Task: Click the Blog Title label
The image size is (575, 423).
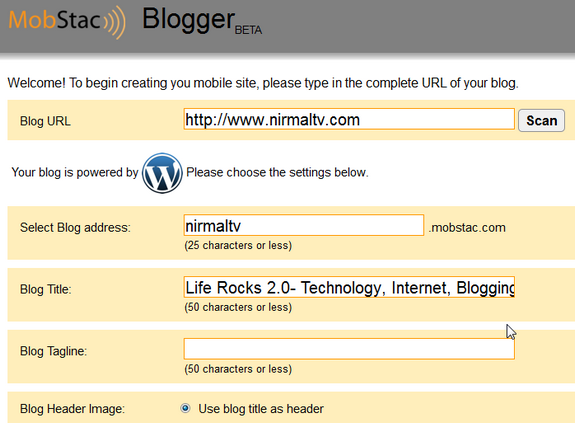Action: click(x=46, y=289)
